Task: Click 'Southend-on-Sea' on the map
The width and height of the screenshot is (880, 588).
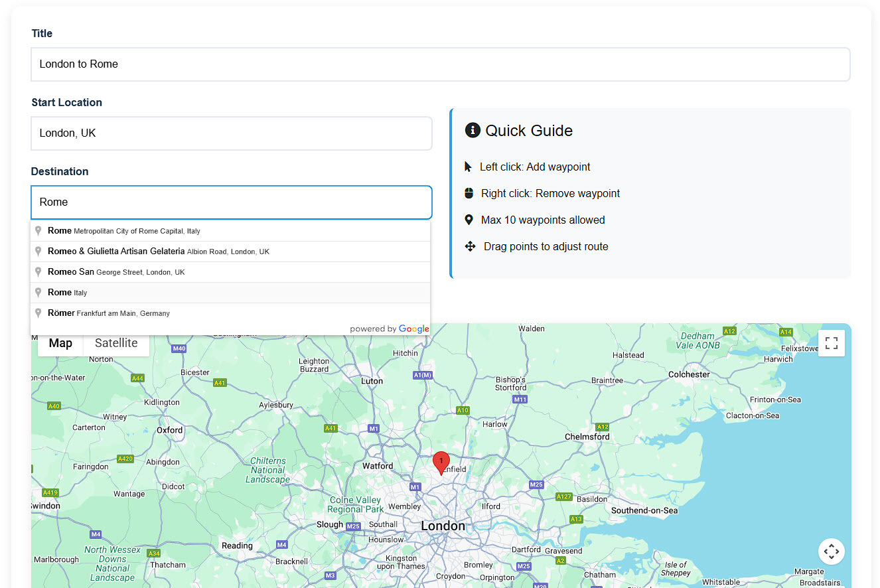Action: (644, 510)
